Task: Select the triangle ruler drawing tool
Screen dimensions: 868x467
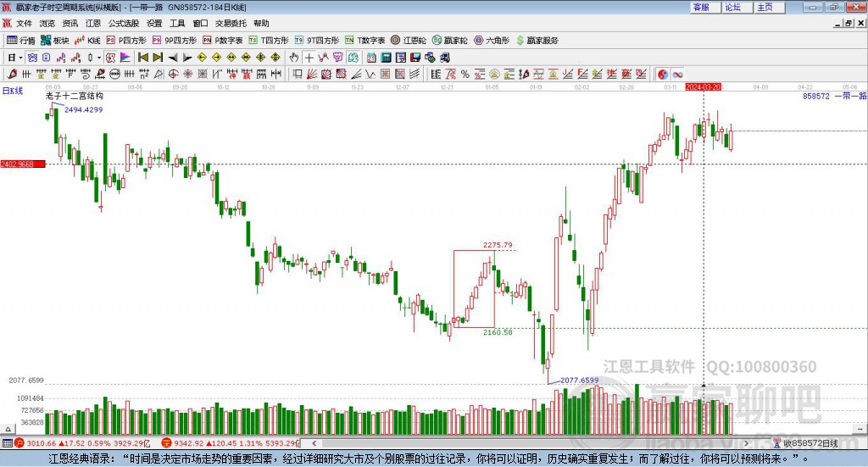Action: pyautogui.click(x=159, y=74)
